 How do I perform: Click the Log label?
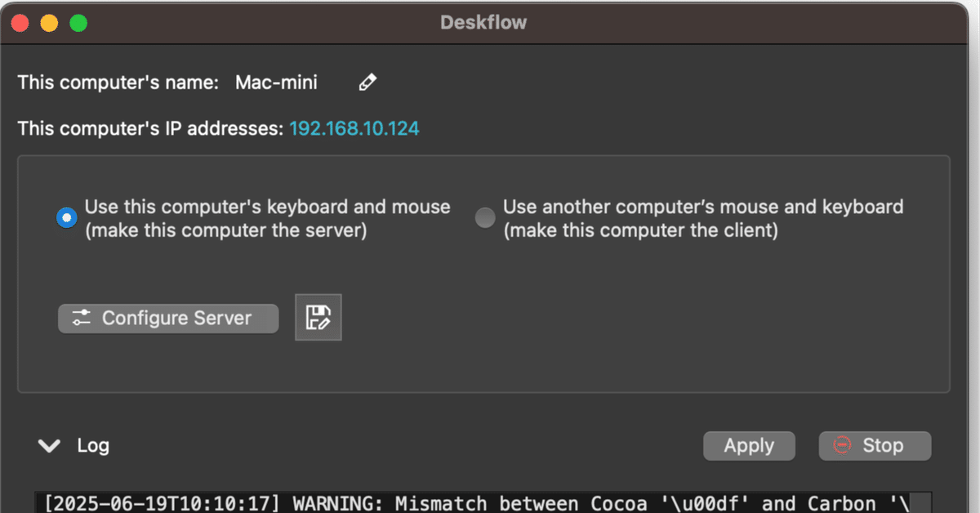pyautogui.click(x=92, y=445)
